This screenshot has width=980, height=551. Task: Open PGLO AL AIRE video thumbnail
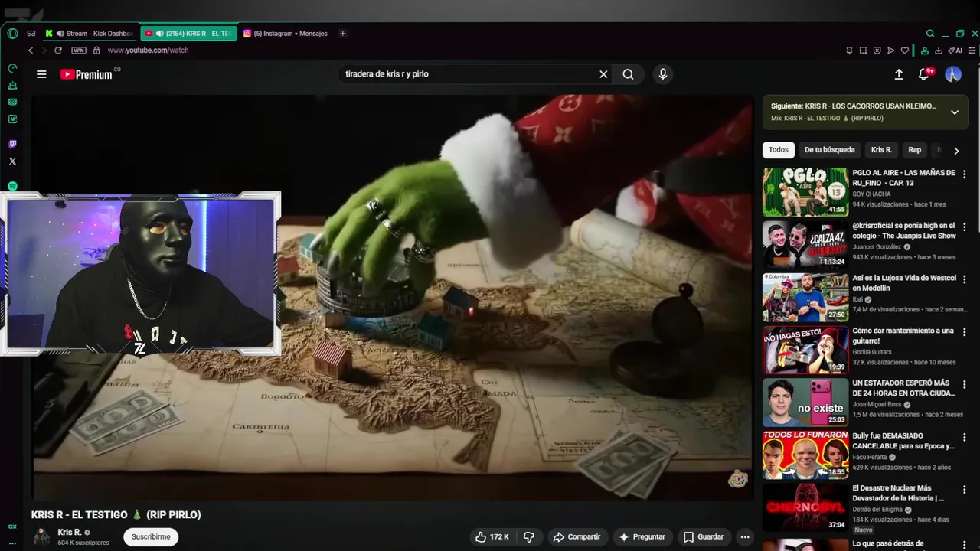[x=805, y=192]
